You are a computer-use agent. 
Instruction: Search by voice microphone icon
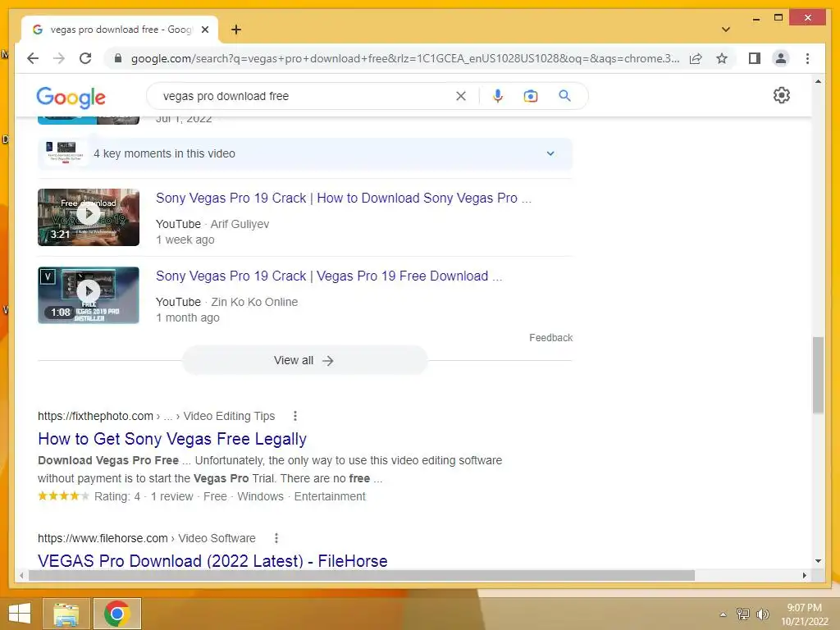click(498, 96)
